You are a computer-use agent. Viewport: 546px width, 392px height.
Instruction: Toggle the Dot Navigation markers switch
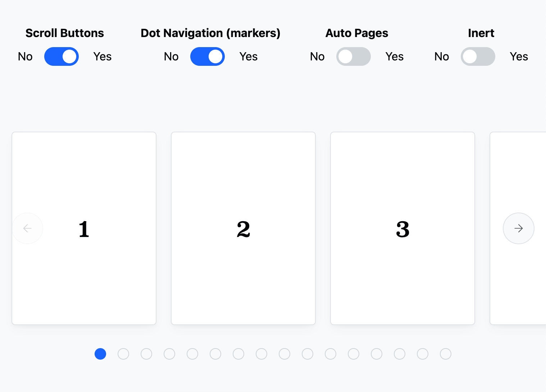point(208,56)
